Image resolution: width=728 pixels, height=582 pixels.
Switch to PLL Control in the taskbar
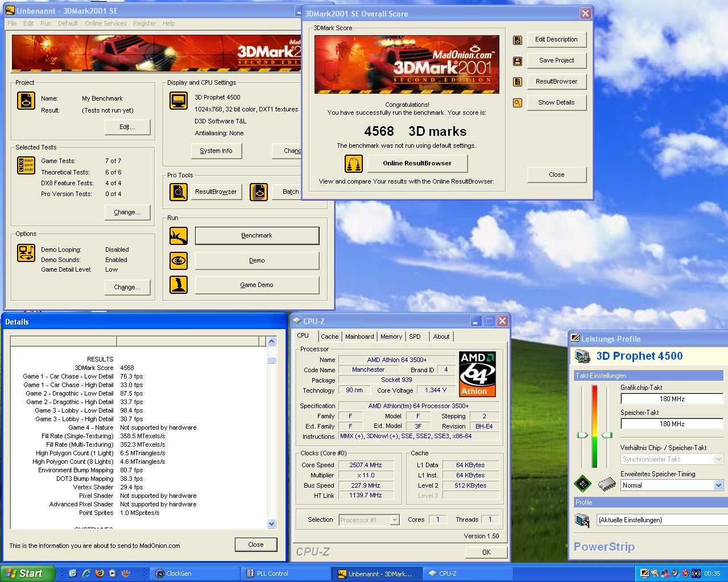pos(286,573)
